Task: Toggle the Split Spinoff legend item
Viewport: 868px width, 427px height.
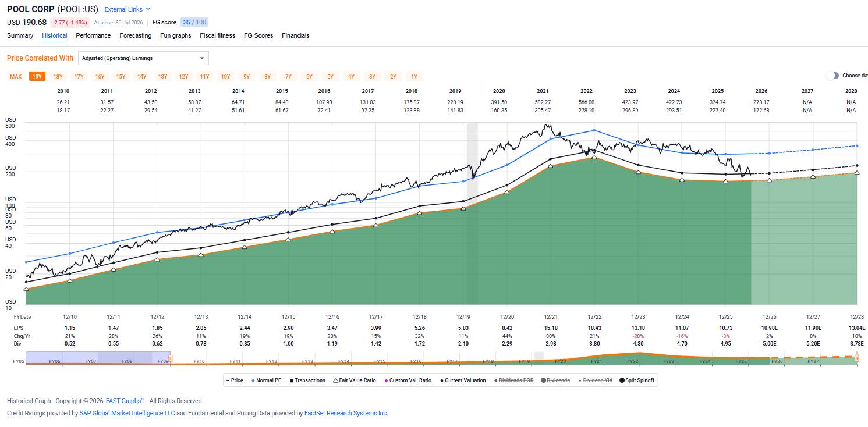Action: pyautogui.click(x=637, y=380)
